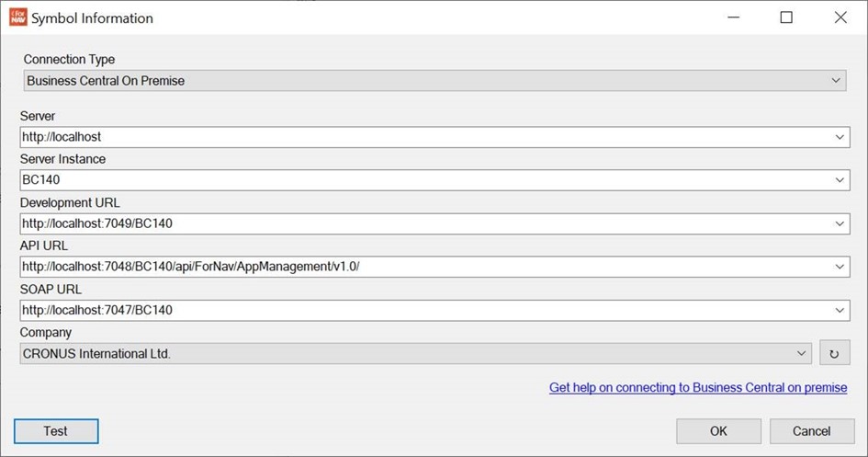This screenshot has height=457, width=868.
Task: Open help link on connecting to Business Central
Action: point(698,387)
